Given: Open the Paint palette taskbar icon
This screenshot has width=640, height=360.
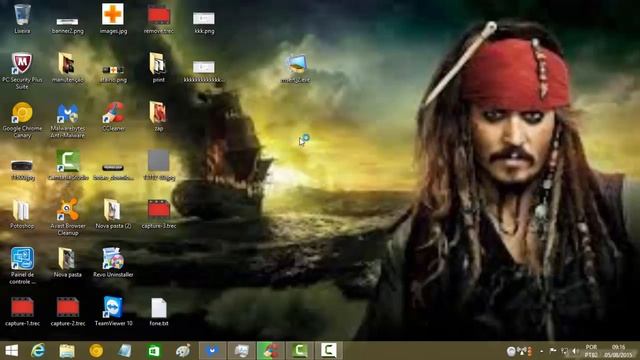Looking at the screenshot, I should pyautogui.click(x=183, y=351).
